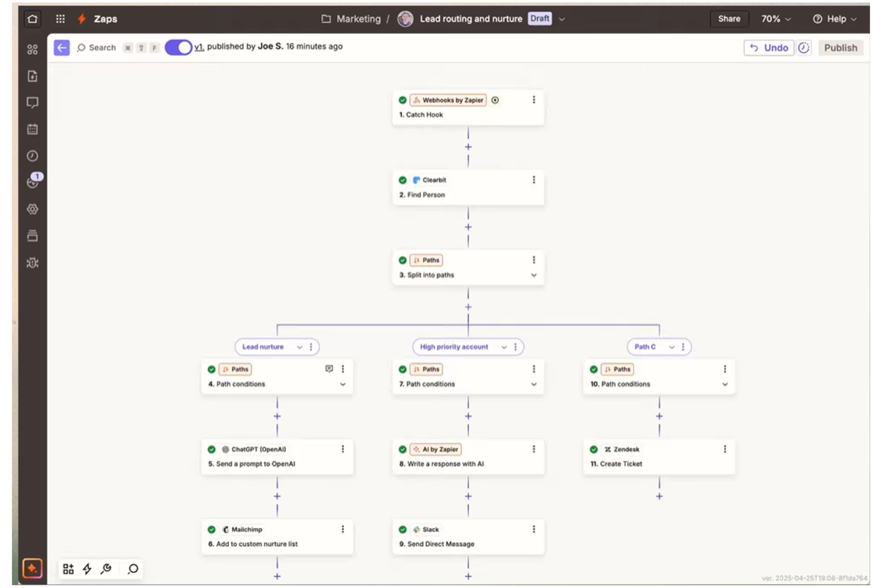Click the v1 published version link
The width and height of the screenshot is (882, 588).
click(203, 46)
